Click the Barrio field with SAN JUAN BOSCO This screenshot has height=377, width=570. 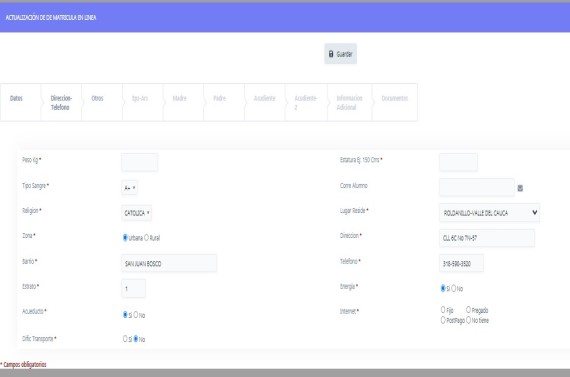(169, 263)
